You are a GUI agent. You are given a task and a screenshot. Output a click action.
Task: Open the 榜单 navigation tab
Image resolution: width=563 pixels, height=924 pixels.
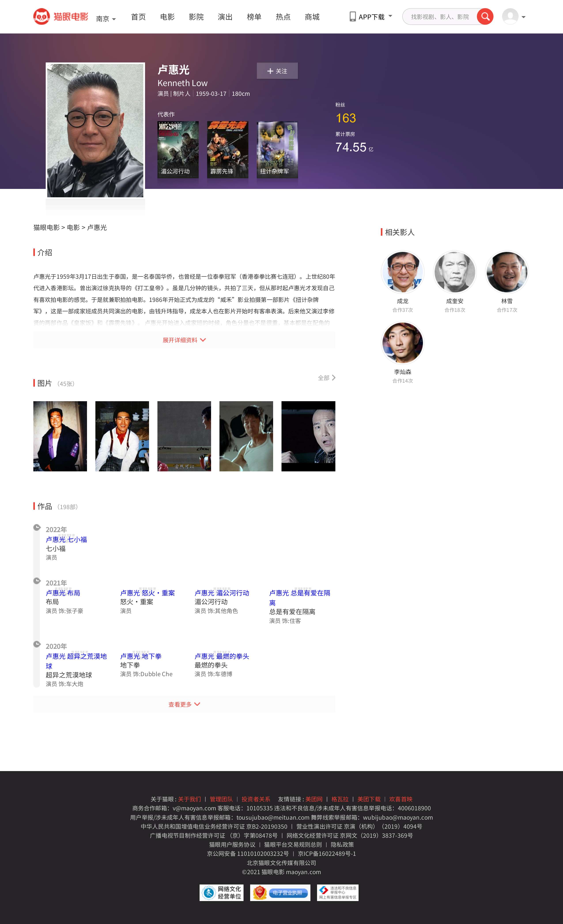(254, 17)
